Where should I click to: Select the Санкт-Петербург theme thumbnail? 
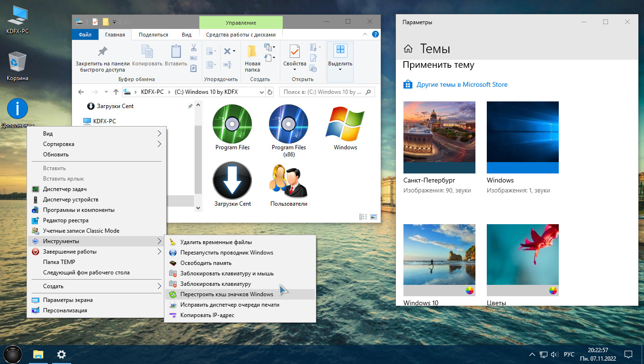pyautogui.click(x=439, y=137)
